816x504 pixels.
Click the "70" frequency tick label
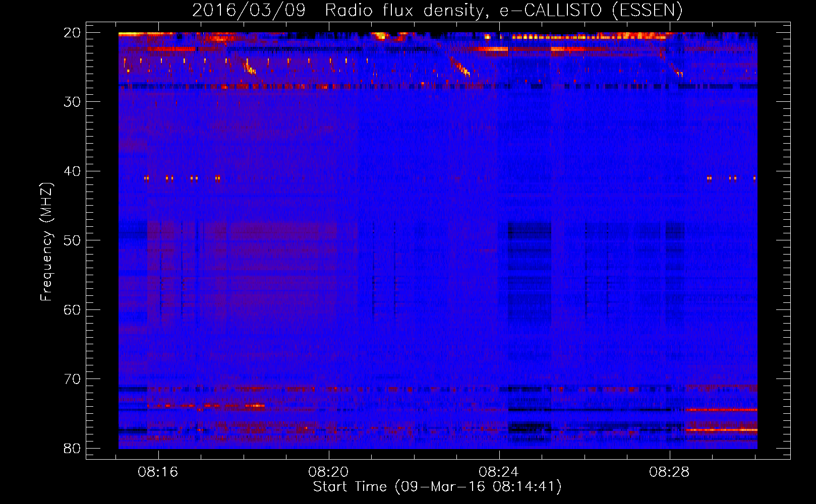[x=73, y=379]
